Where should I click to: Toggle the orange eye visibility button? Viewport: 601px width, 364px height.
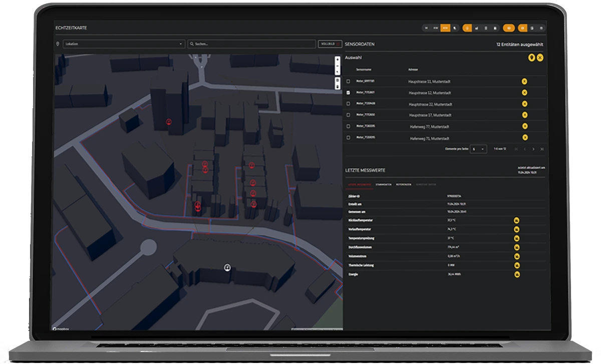point(509,28)
